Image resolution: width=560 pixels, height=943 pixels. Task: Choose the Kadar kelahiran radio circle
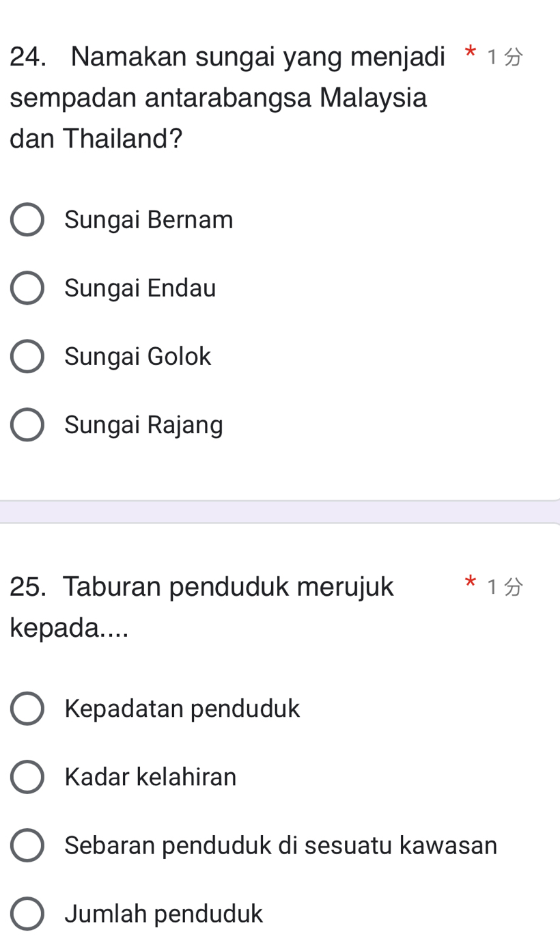coord(27,777)
